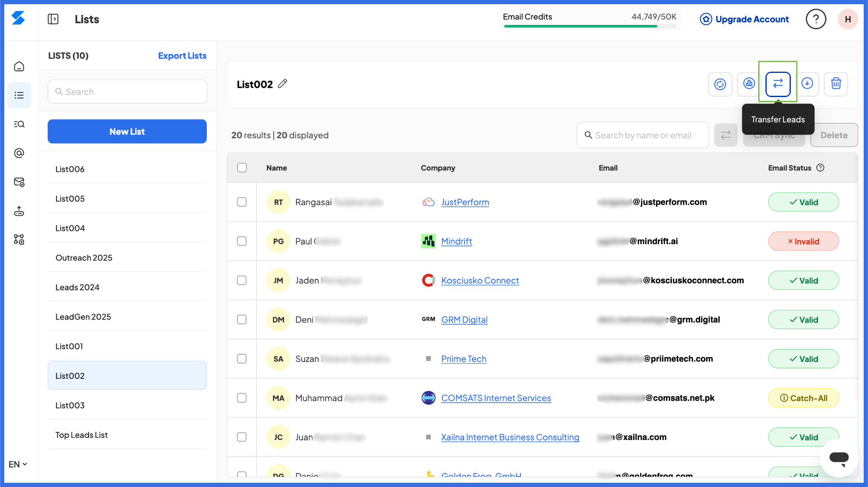This screenshot has width=868, height=487.
Task: Click the Delete button above the table
Action: 834,135
